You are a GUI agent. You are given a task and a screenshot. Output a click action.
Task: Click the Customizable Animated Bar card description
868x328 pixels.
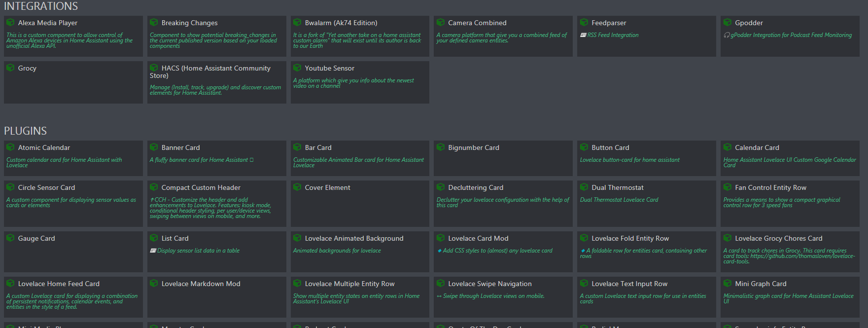point(358,162)
